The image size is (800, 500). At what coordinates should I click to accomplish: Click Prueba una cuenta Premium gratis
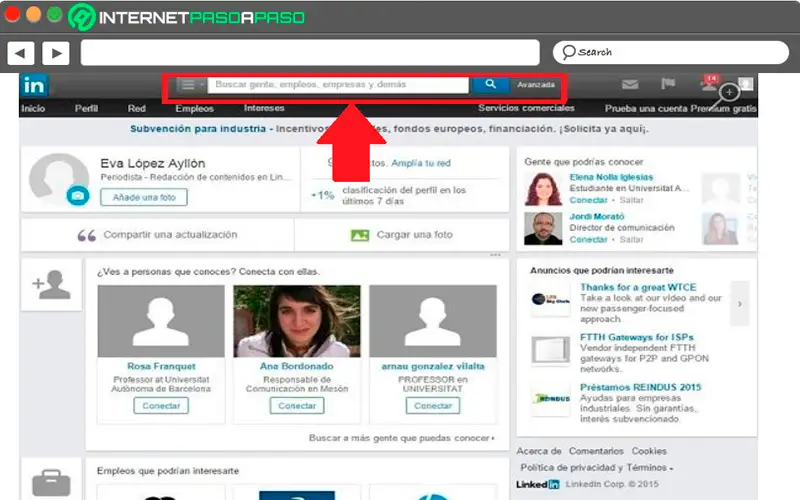pos(680,108)
